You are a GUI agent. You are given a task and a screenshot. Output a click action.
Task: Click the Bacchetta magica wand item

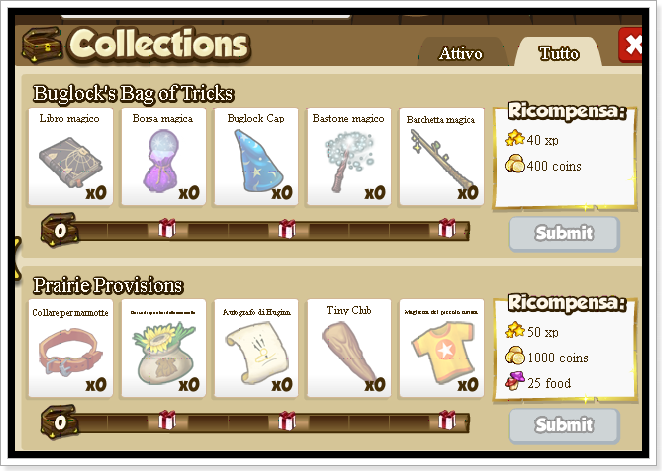442,157
